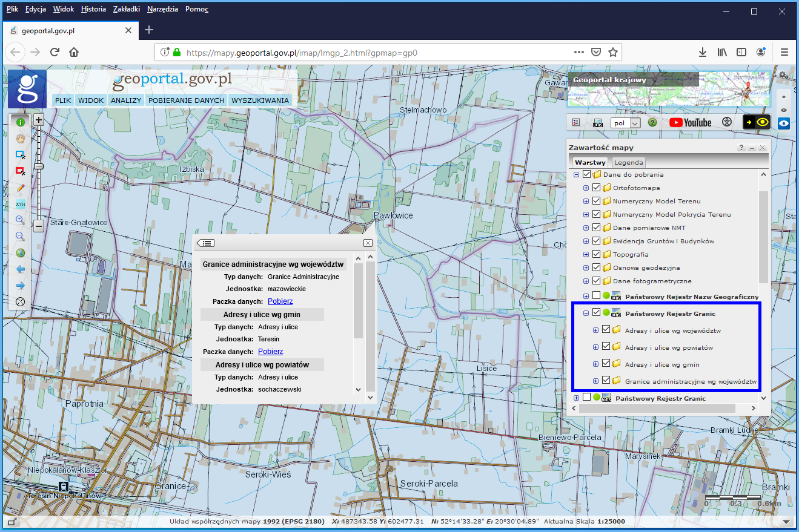Viewport: 799px width, 532px height.
Task: Uncheck Adresy i ulice wg gmin checkbox
Action: point(606,364)
